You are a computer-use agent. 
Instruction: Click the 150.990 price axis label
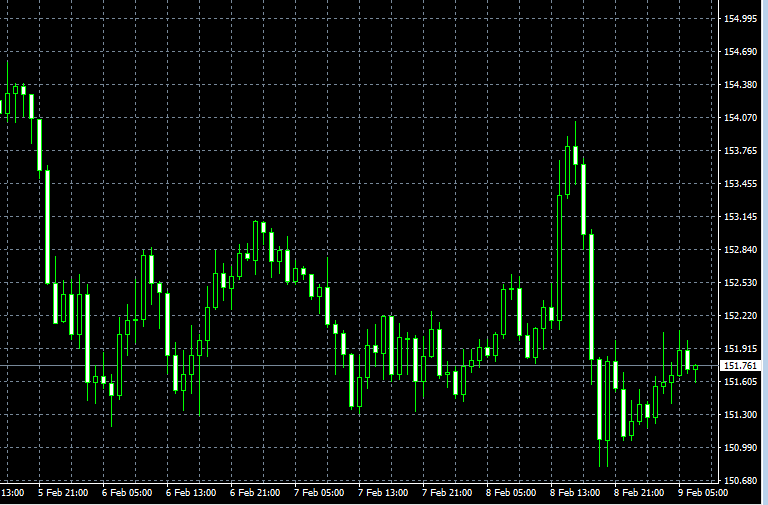tap(740, 448)
